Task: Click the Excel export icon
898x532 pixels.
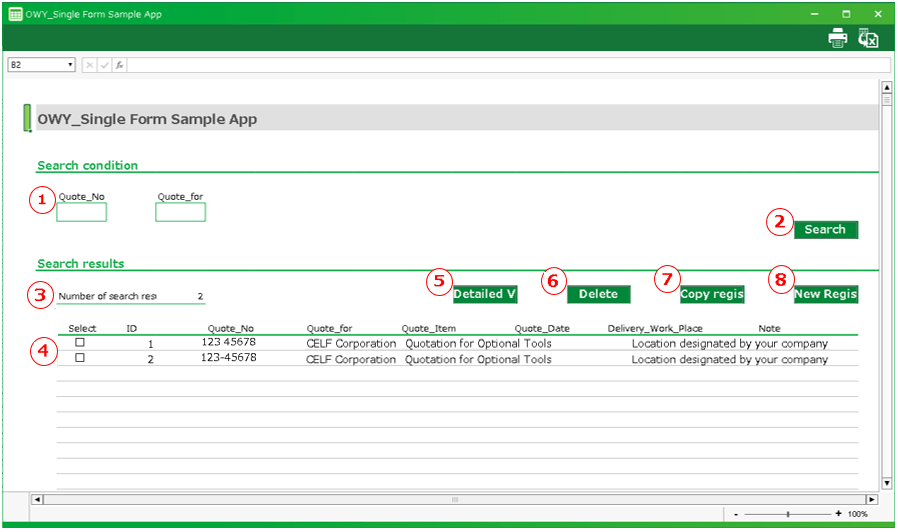Action: (x=869, y=39)
